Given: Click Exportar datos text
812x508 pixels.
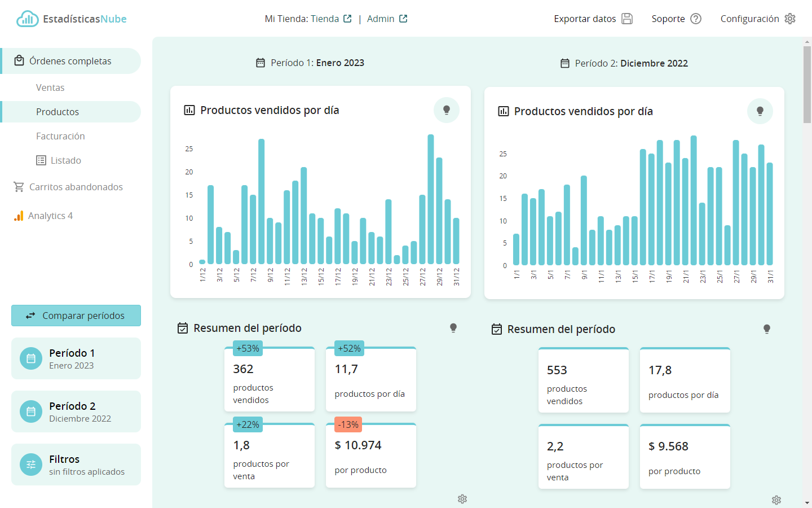Looking at the screenshot, I should tap(585, 19).
